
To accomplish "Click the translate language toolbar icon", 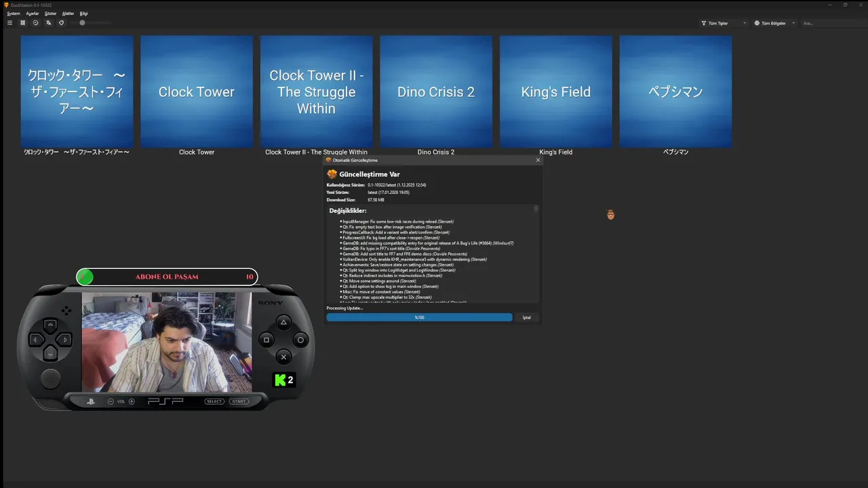I will point(48,23).
